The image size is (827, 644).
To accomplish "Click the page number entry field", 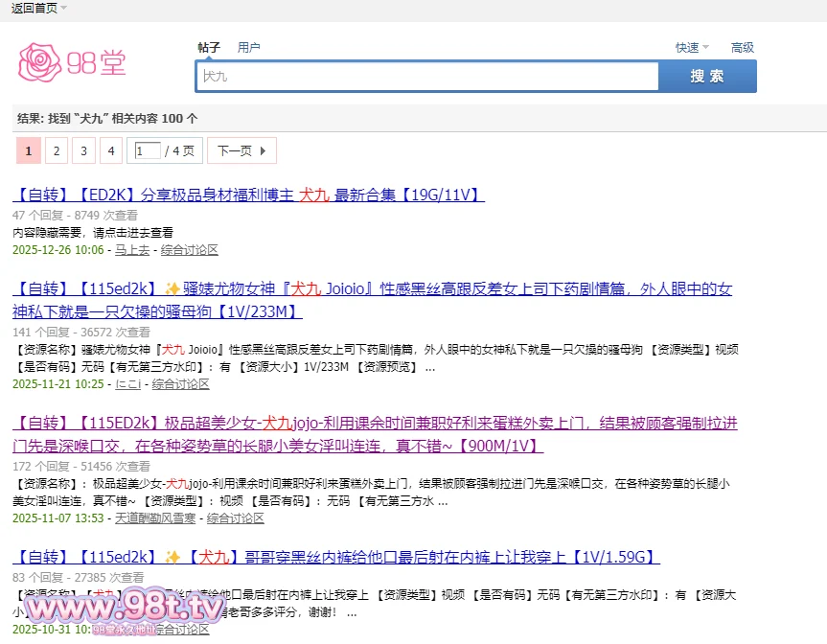I will pyautogui.click(x=148, y=150).
